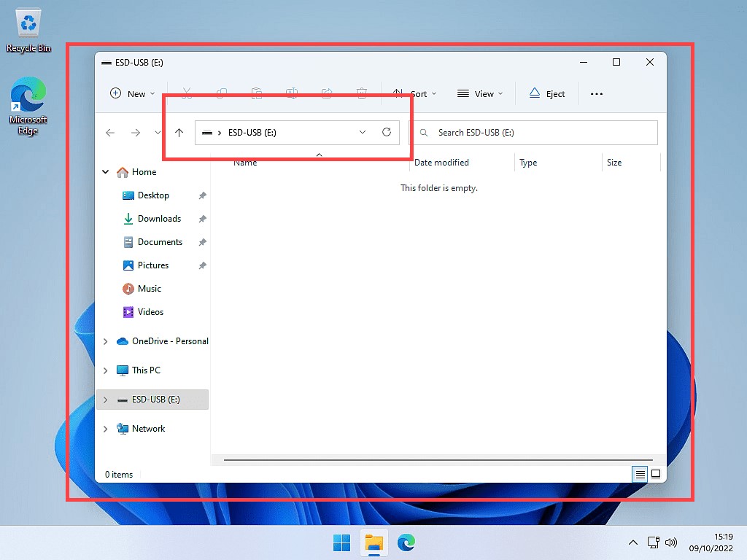Click the Copy icon in toolbar
This screenshot has width=747, height=560.
coord(222,93)
